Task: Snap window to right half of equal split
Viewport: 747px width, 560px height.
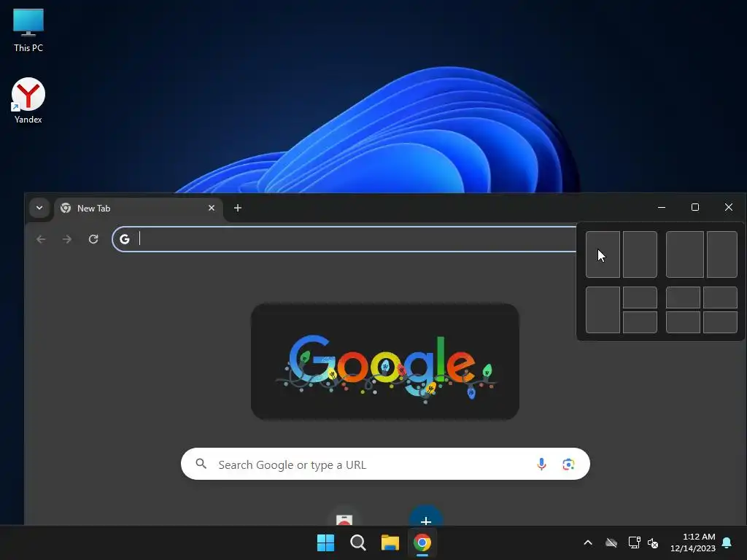Action: pyautogui.click(x=640, y=254)
